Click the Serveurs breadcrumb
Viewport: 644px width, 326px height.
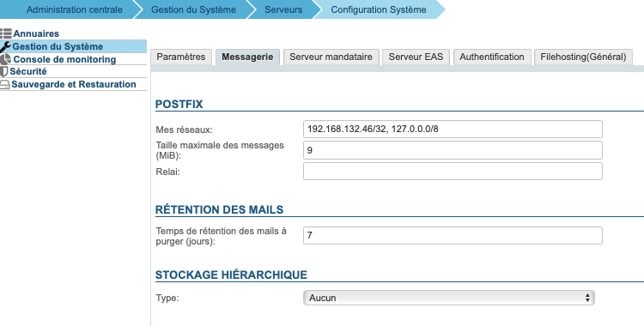[283, 9]
